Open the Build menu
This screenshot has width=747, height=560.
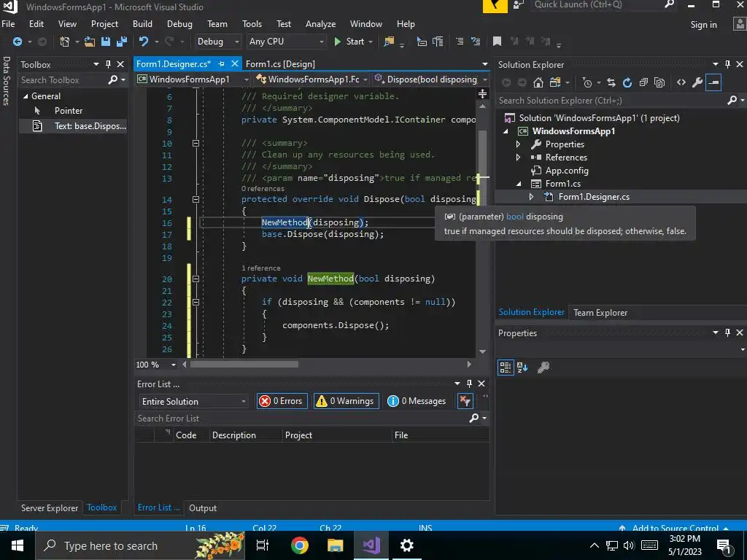click(x=142, y=24)
